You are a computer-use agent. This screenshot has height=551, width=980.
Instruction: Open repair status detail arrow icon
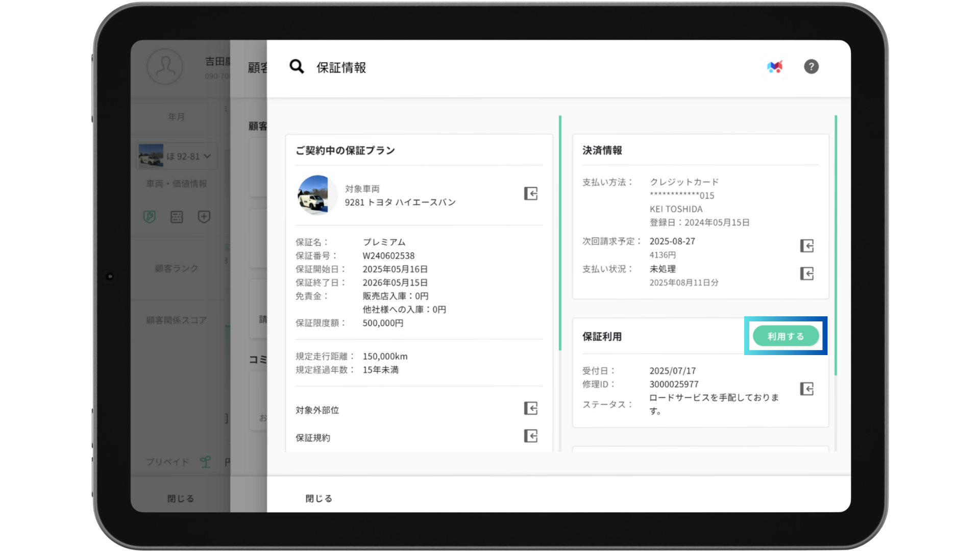point(806,389)
